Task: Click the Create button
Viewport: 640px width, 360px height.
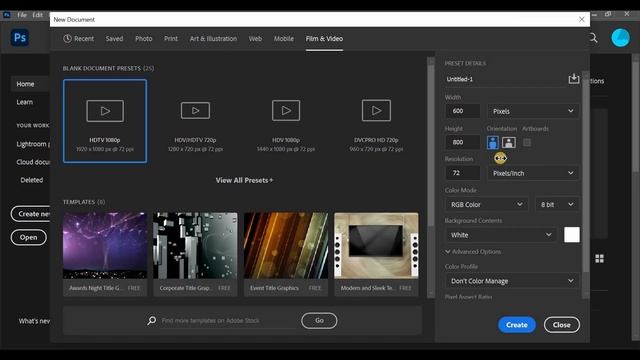Action: pyautogui.click(x=517, y=325)
